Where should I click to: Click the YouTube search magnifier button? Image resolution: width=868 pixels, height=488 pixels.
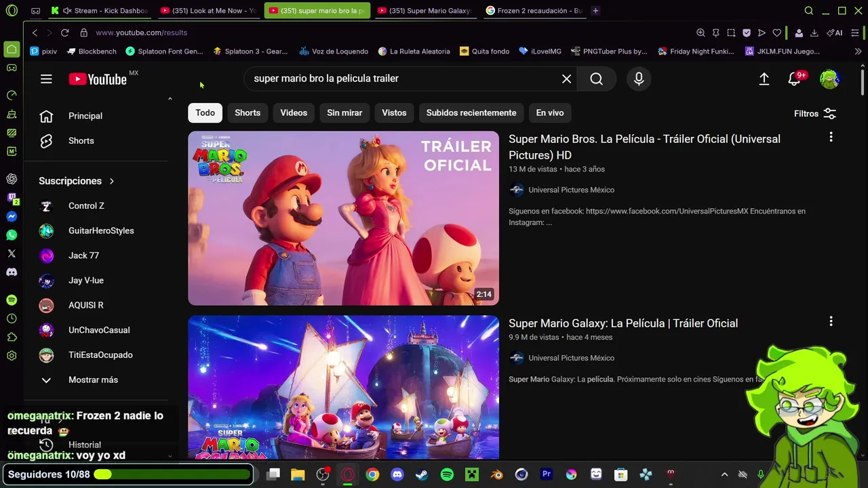click(596, 79)
